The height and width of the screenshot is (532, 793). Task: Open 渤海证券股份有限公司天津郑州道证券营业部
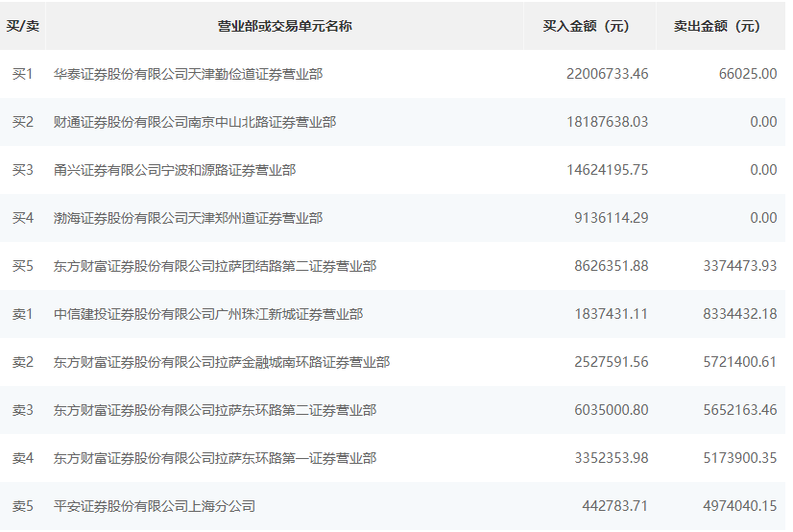(188, 218)
